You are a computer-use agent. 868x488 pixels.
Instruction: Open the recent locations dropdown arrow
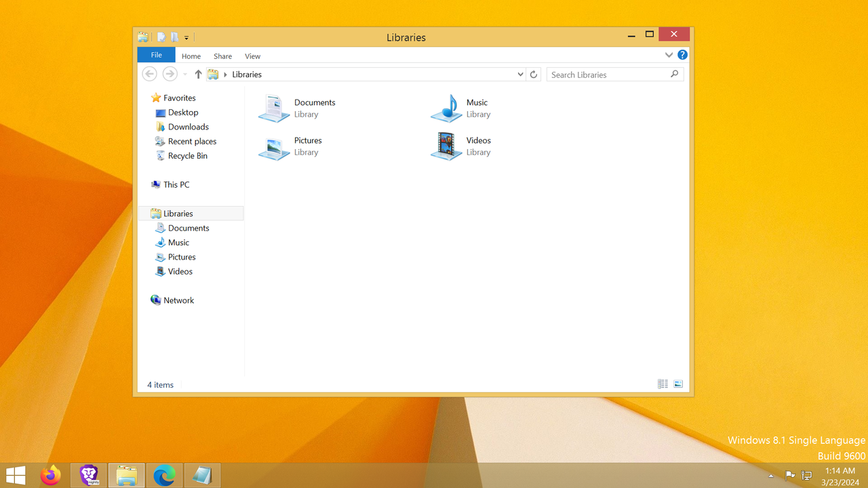point(185,75)
